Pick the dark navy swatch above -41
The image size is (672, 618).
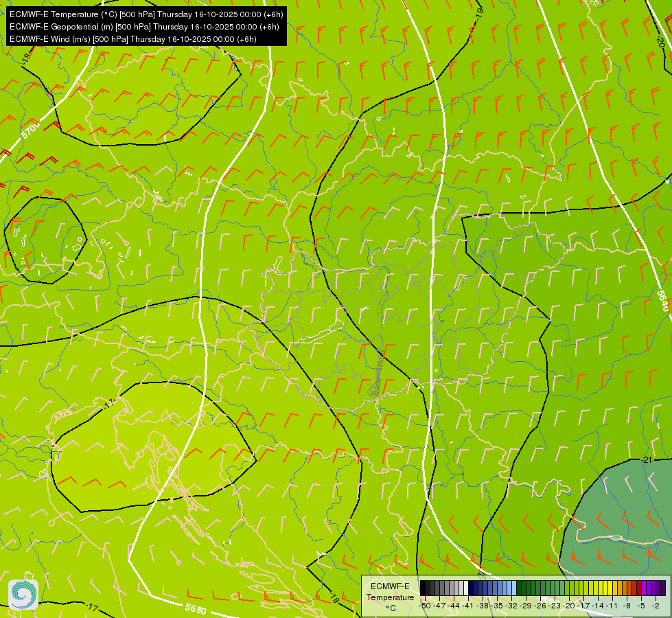(471, 588)
